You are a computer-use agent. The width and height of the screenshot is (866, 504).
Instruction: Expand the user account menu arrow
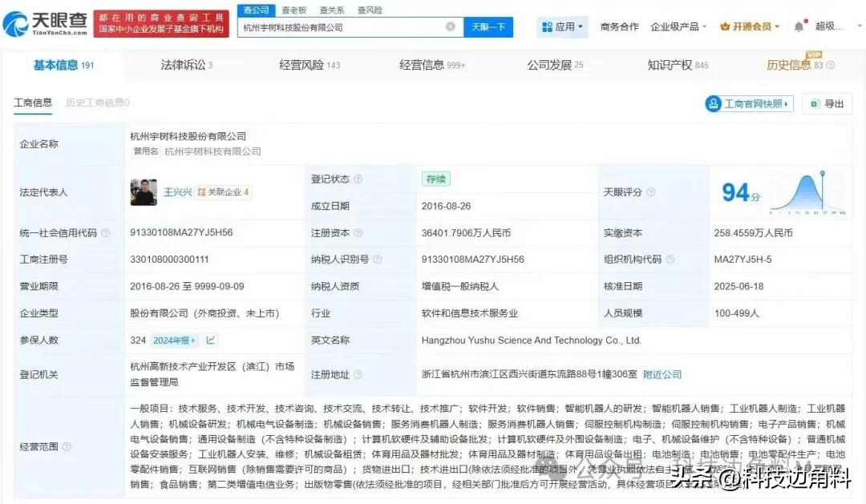860,26
